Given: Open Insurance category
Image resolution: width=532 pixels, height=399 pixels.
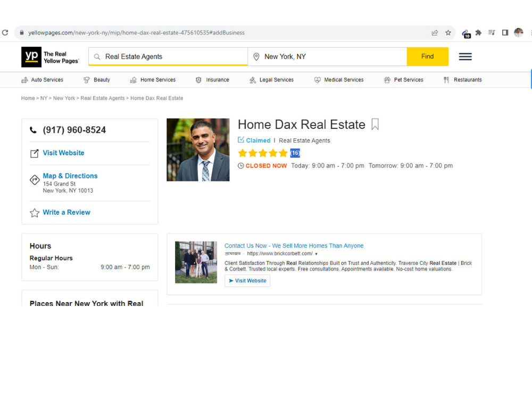Looking at the screenshot, I should [x=212, y=80].
